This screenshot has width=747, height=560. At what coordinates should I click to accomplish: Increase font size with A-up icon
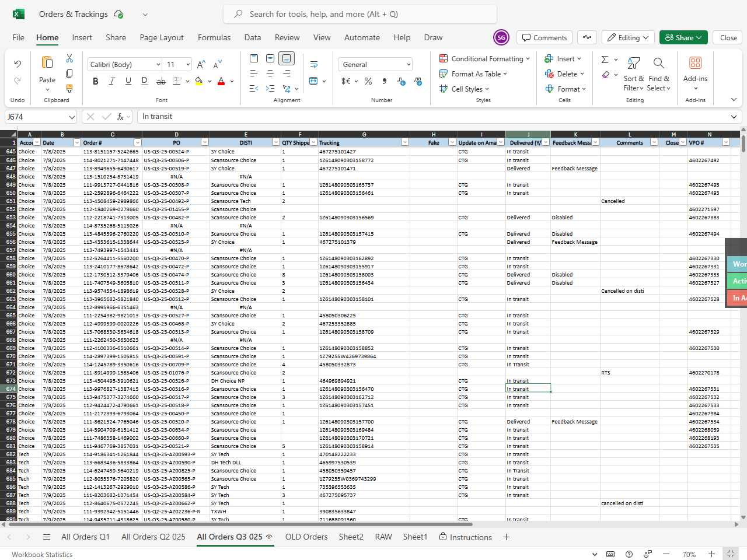coord(201,64)
